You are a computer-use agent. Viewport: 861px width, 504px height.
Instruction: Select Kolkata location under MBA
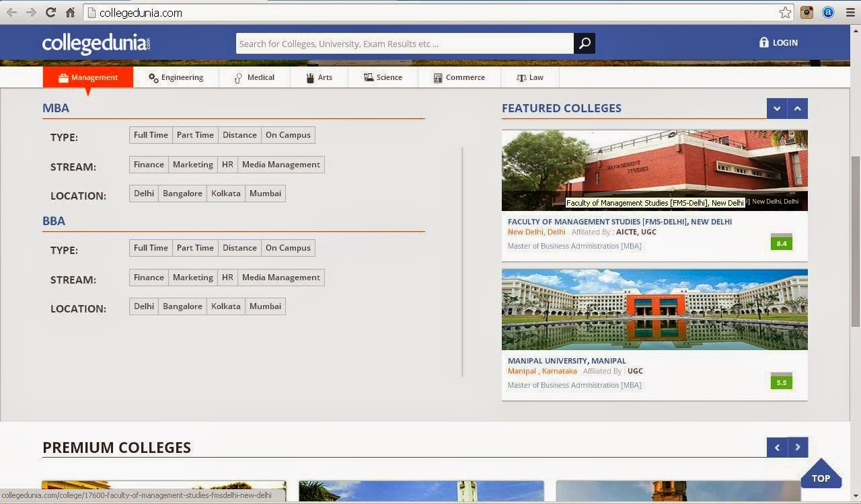click(x=226, y=194)
